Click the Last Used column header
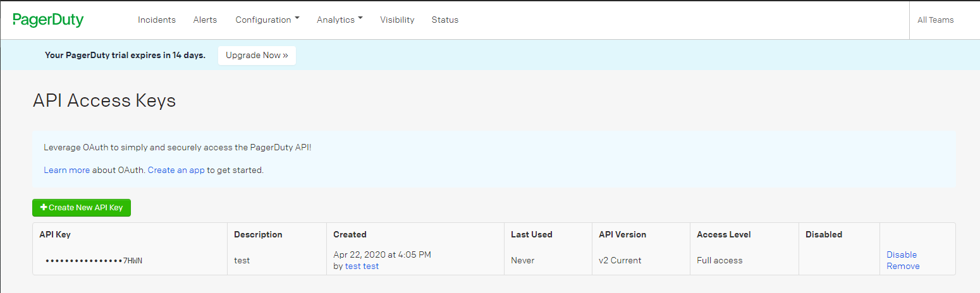The image size is (980, 293). [532, 234]
